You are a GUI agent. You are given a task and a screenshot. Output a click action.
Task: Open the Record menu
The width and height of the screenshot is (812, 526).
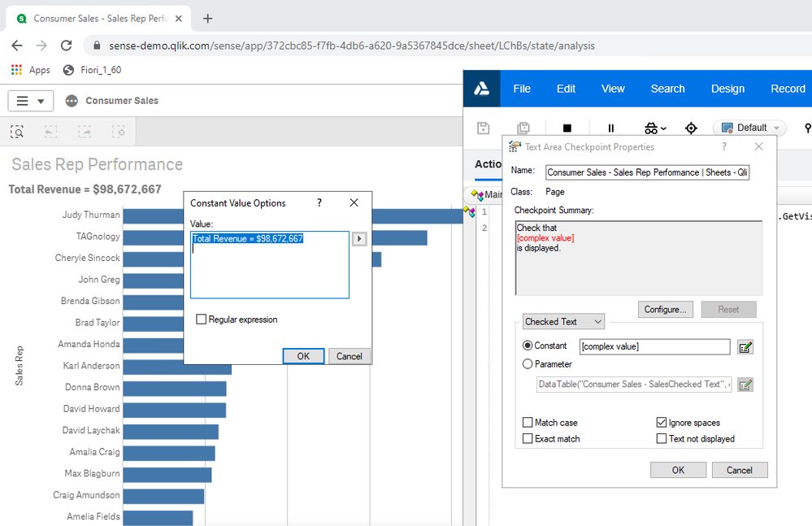[x=788, y=89]
